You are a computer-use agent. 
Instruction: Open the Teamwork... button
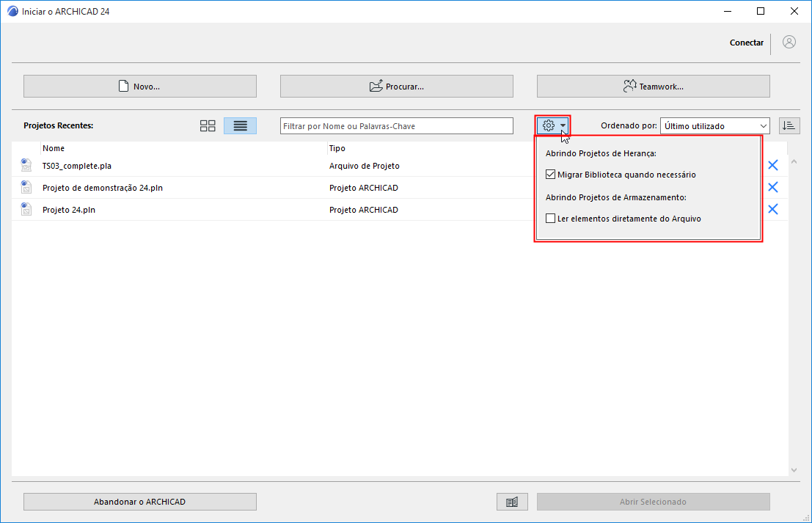(654, 87)
